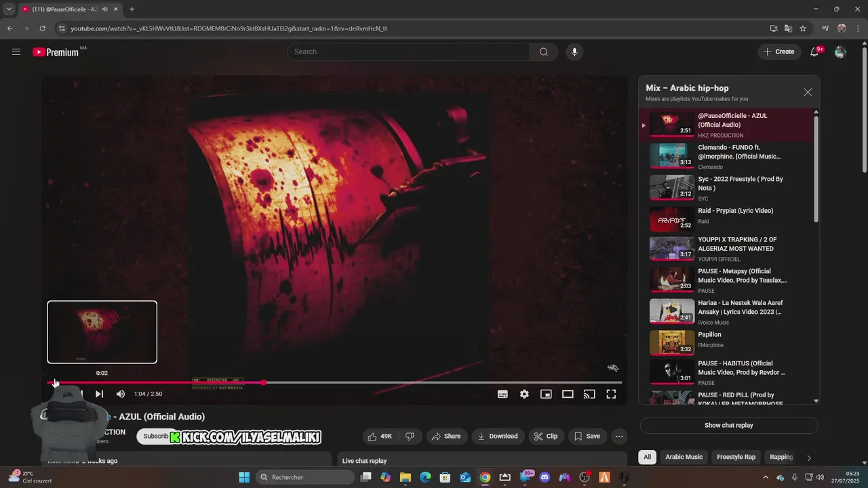View site information icon
The width and height of the screenshot is (868, 488).
(62, 28)
